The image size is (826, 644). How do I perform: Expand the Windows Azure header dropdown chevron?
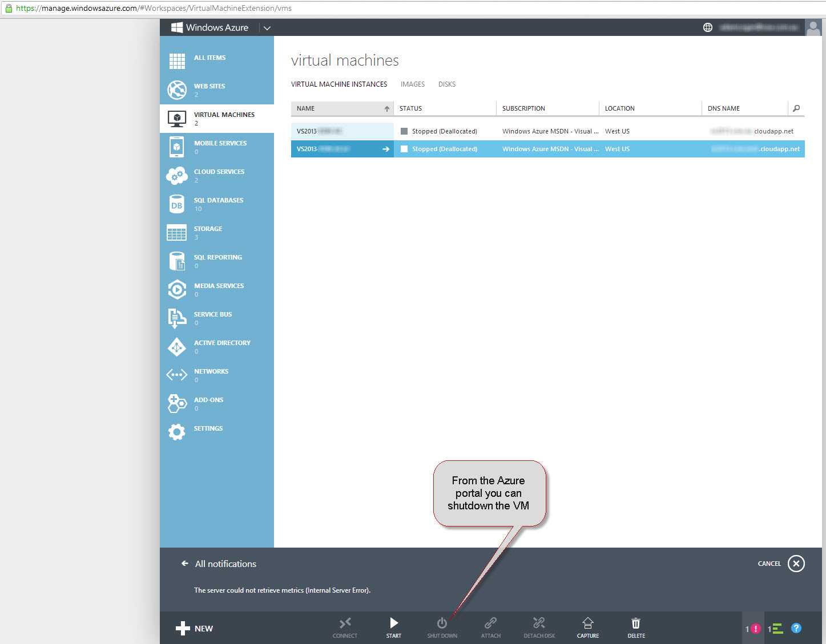(x=267, y=28)
